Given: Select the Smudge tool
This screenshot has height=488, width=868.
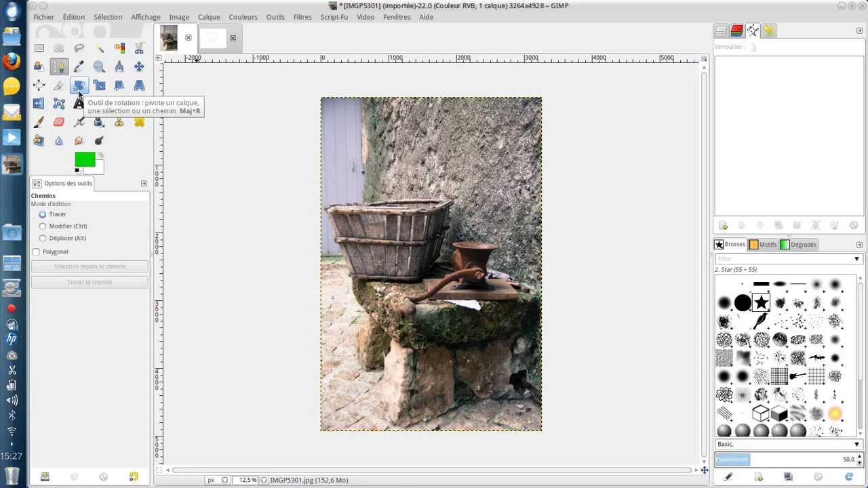Looking at the screenshot, I should click(x=79, y=140).
